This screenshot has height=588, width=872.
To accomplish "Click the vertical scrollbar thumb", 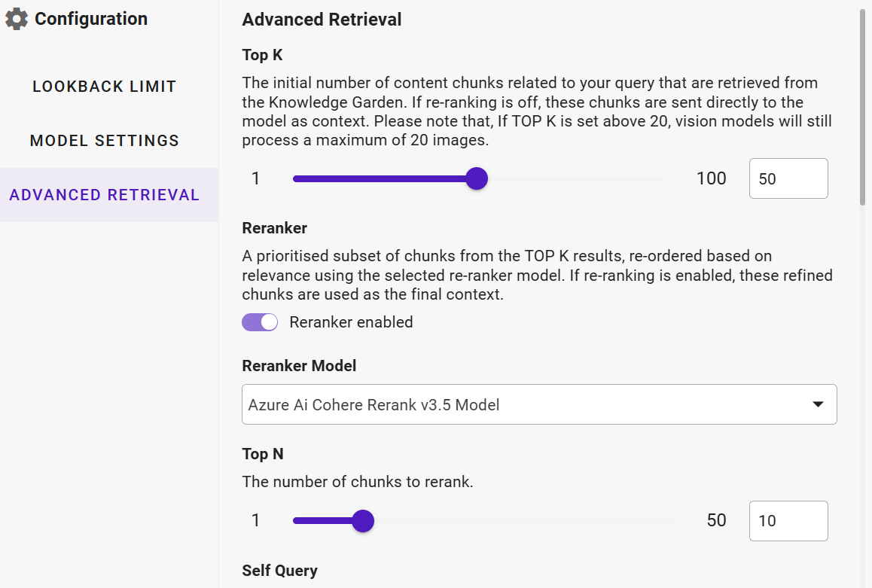I will [x=863, y=105].
